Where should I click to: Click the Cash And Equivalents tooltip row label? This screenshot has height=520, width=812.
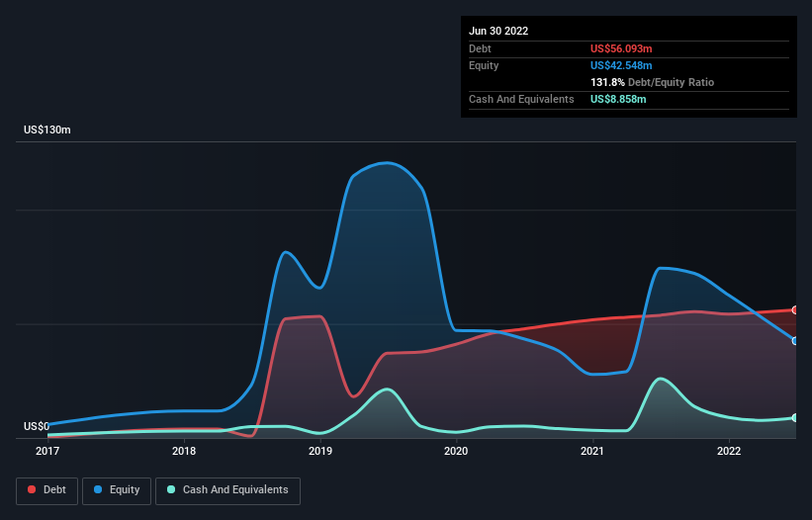[521, 99]
